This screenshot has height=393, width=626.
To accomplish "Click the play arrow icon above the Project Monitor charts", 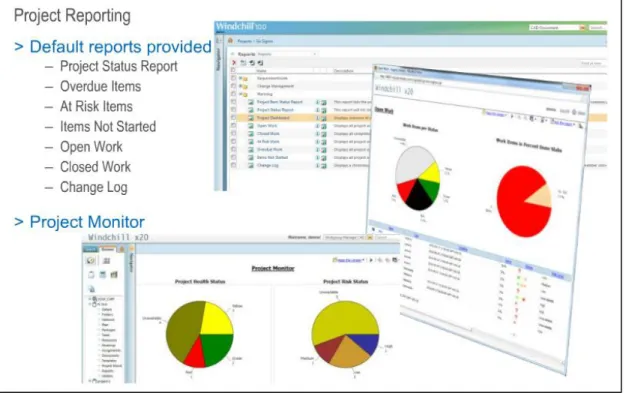I will (x=371, y=260).
